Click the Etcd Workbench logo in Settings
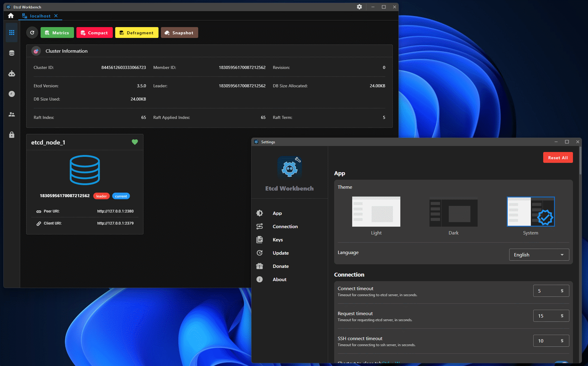 pyautogui.click(x=290, y=168)
